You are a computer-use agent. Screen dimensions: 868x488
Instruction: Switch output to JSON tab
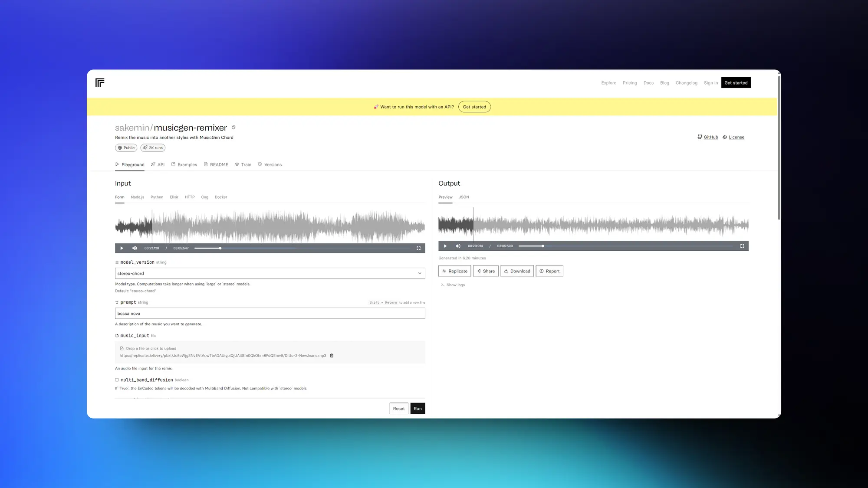click(464, 197)
